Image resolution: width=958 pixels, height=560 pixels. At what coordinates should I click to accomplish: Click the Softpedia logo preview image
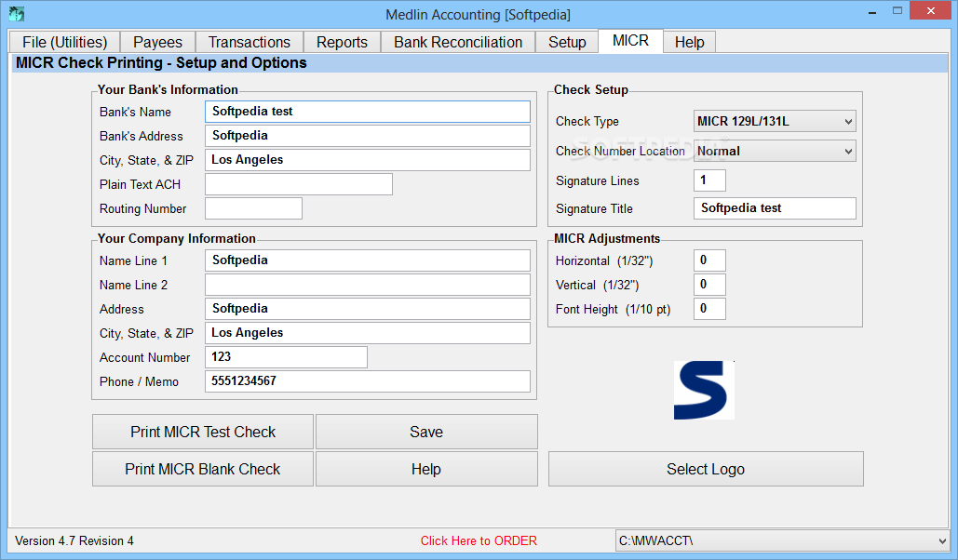click(704, 390)
